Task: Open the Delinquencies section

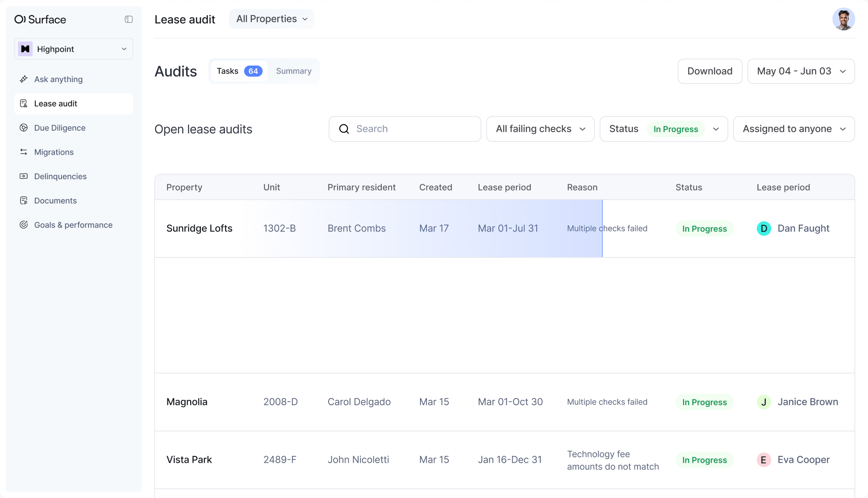Action: (60, 176)
